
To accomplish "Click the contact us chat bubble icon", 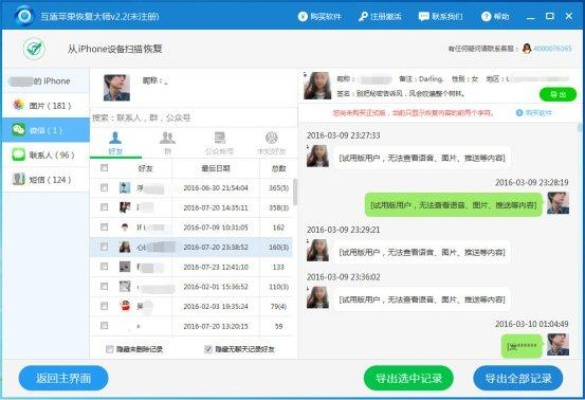I will (424, 16).
